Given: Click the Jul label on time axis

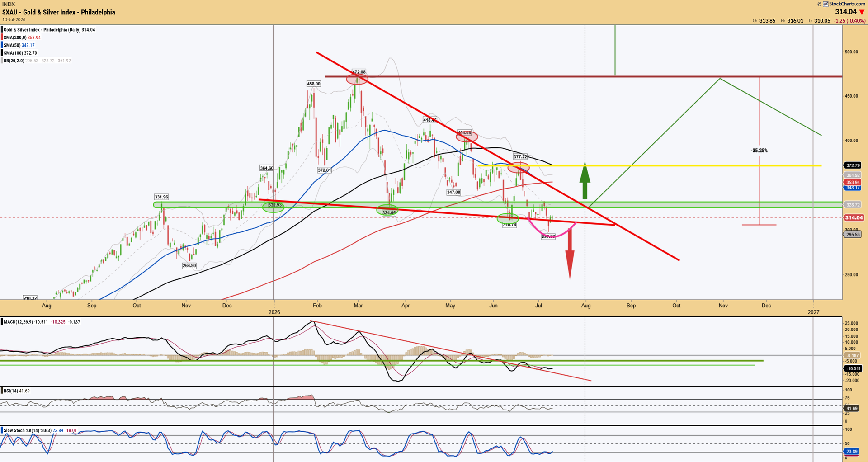Looking at the screenshot, I should click(538, 306).
